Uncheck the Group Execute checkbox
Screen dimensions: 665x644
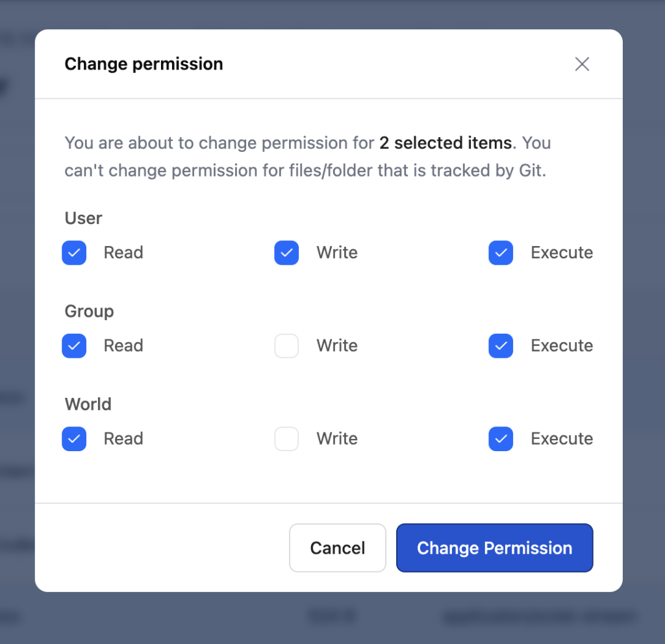tap(501, 346)
